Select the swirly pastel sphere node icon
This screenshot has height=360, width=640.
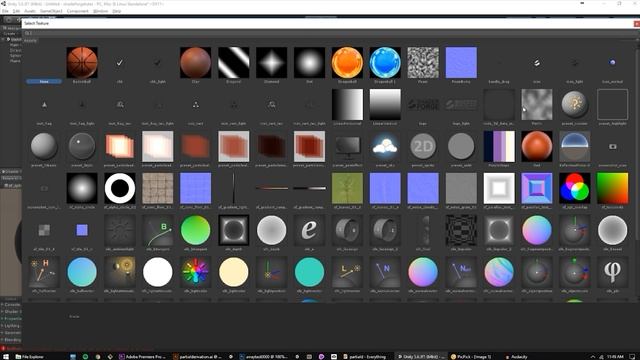pyautogui.click(x=499, y=272)
